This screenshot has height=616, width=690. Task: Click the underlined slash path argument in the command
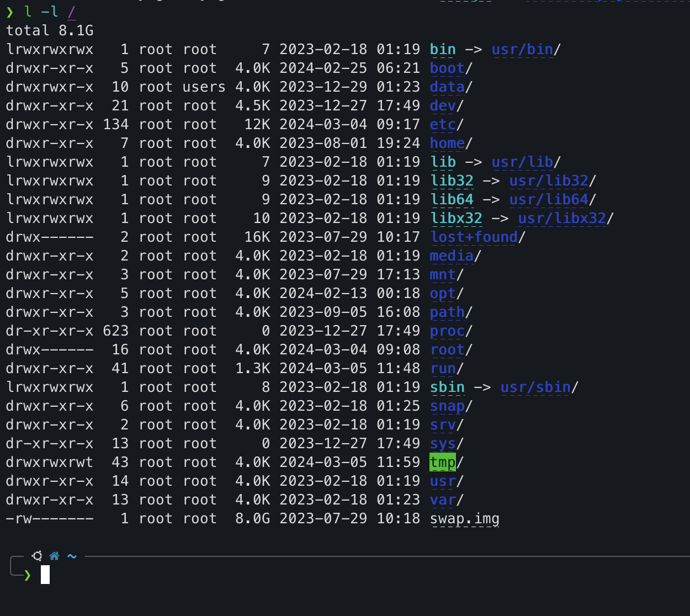pyautogui.click(x=72, y=12)
